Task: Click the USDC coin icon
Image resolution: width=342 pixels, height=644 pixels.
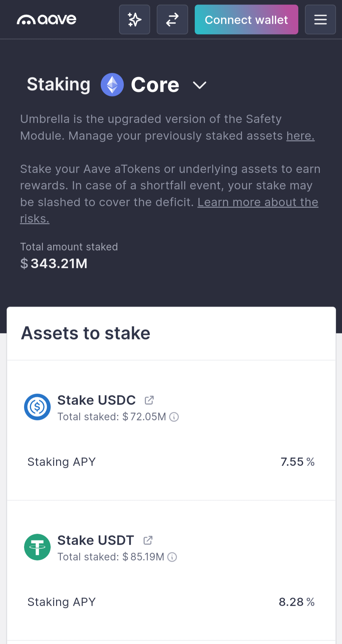Action: point(37,407)
